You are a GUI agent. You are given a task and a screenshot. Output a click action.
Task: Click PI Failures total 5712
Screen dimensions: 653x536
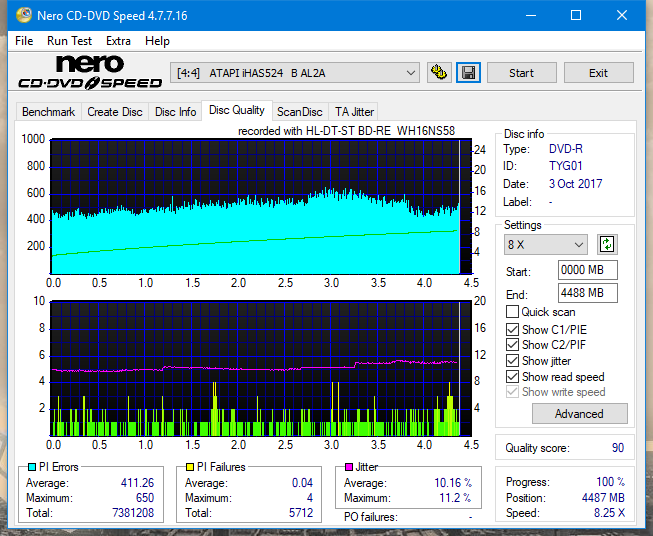pos(301,513)
